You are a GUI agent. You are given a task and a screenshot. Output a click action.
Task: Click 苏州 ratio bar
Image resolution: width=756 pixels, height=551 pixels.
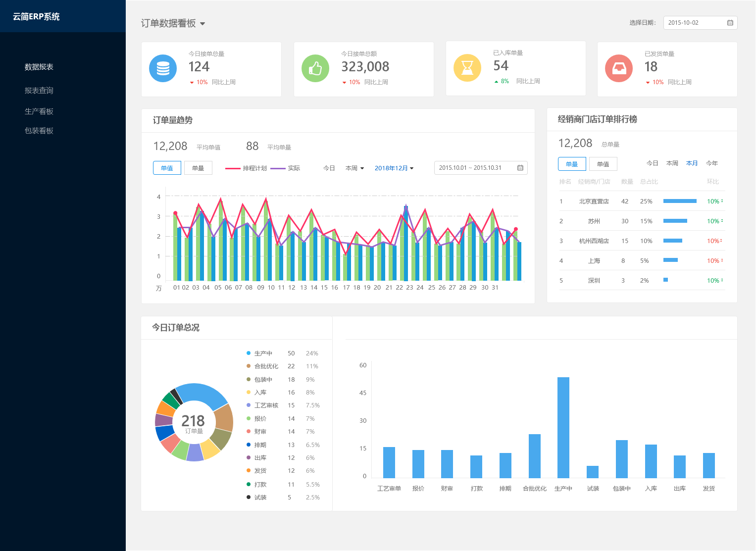pos(675,221)
